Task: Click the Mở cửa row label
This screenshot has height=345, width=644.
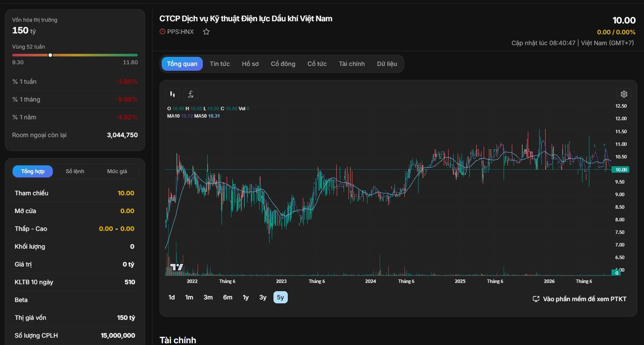Action: tap(26, 211)
